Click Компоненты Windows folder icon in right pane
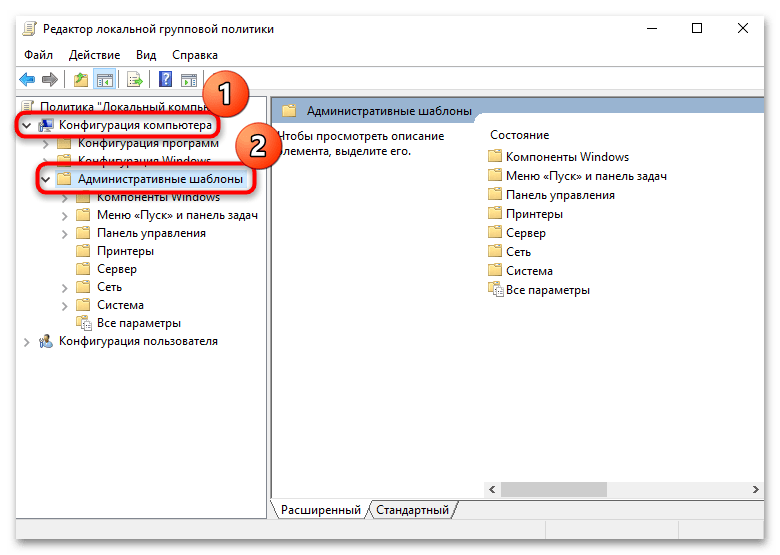The height and width of the screenshot is (555, 780). point(494,156)
